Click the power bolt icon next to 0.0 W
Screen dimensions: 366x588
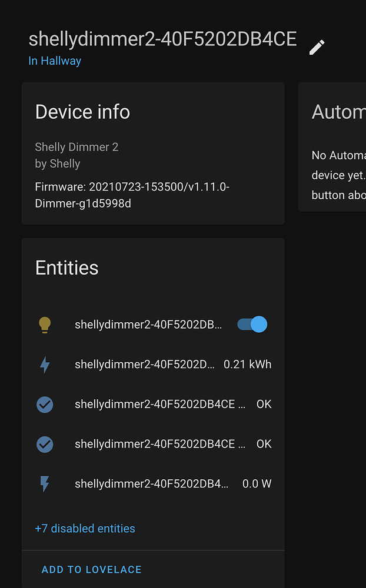pos(44,483)
